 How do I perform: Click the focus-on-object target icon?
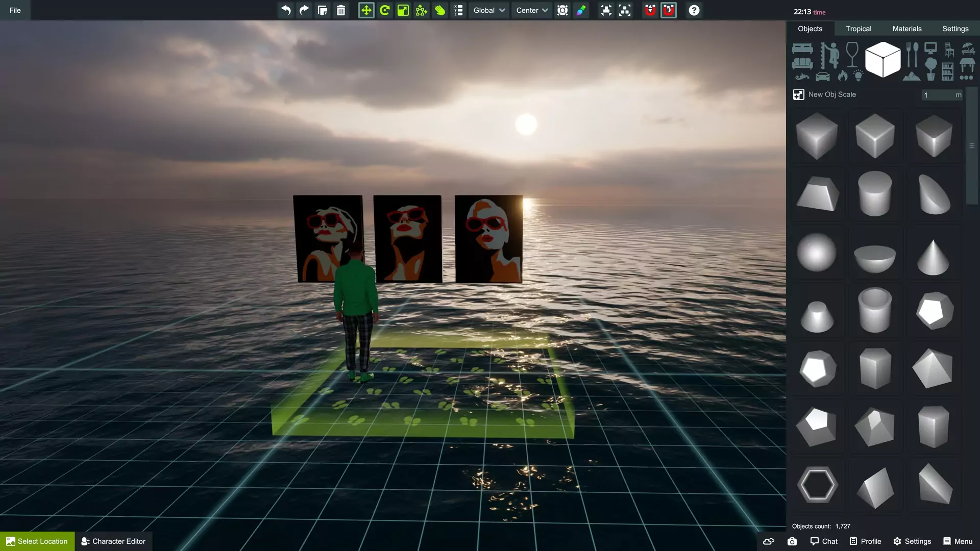click(x=562, y=10)
